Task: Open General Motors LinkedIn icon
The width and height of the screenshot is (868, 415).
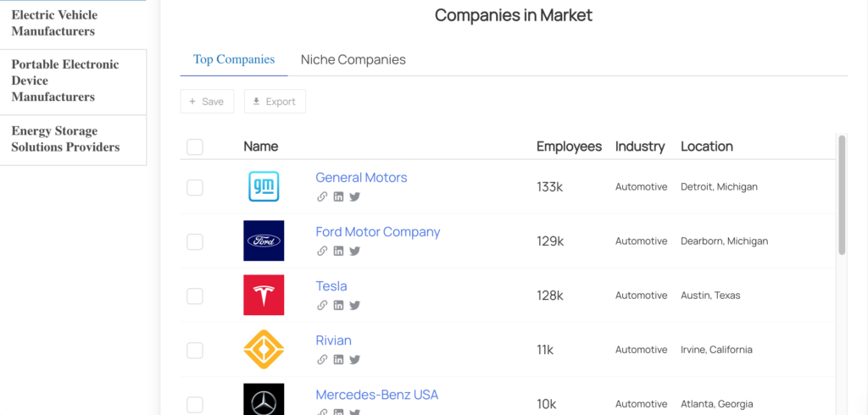Action: (338, 196)
